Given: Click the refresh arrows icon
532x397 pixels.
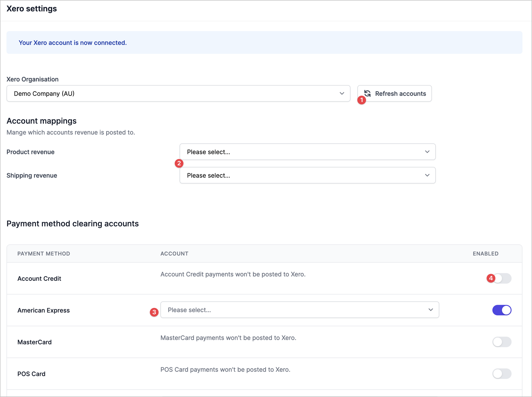Looking at the screenshot, I should click(368, 93).
